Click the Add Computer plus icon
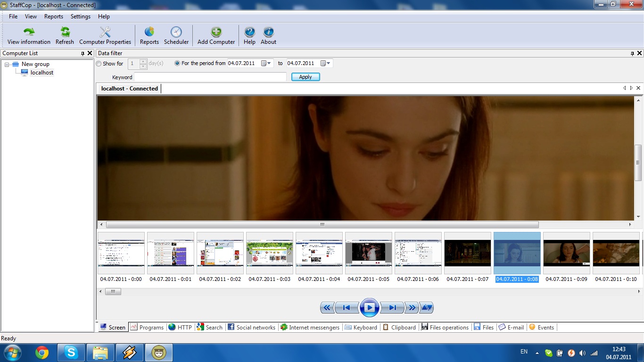This screenshot has width=644, height=362. pyautogui.click(x=216, y=36)
